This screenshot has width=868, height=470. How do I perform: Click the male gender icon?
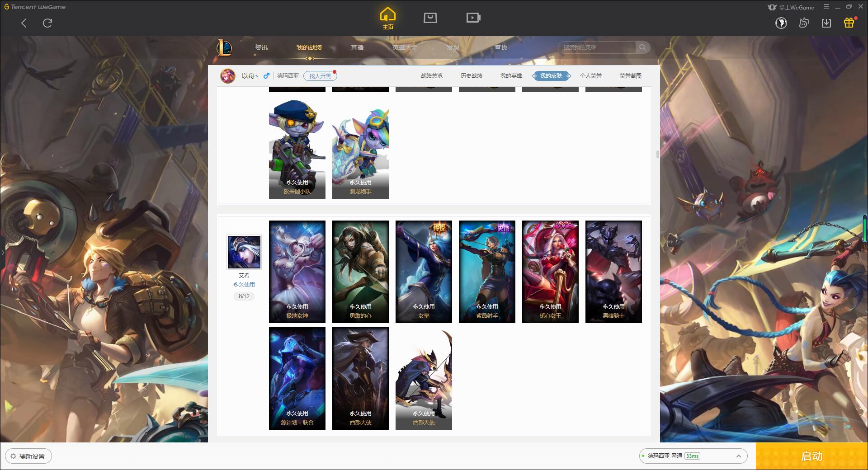266,76
